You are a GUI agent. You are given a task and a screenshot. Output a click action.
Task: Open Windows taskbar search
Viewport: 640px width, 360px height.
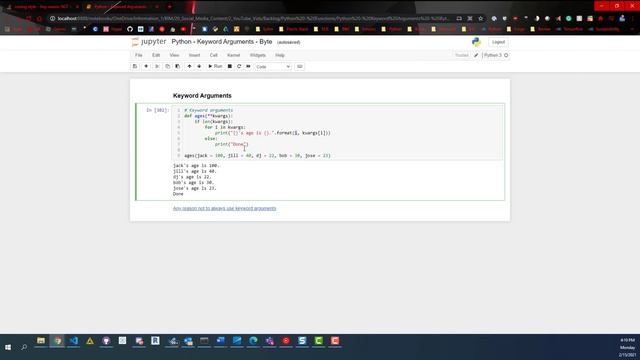click(24, 347)
